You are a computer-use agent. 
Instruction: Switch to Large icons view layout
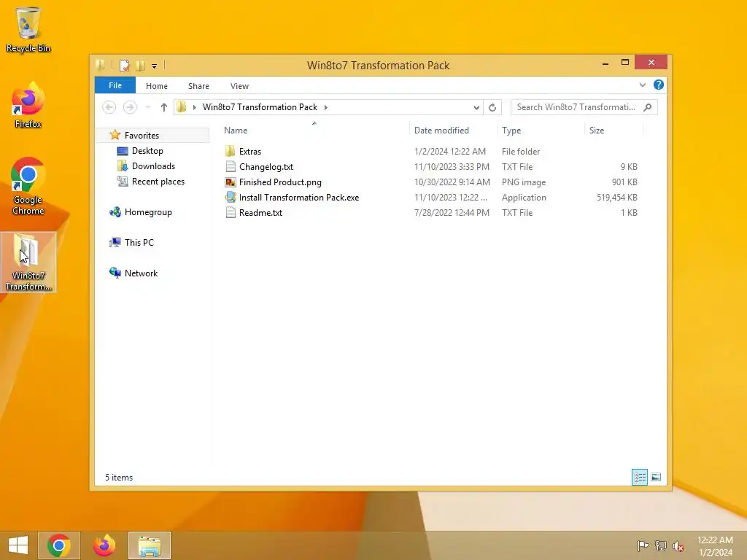[656, 477]
